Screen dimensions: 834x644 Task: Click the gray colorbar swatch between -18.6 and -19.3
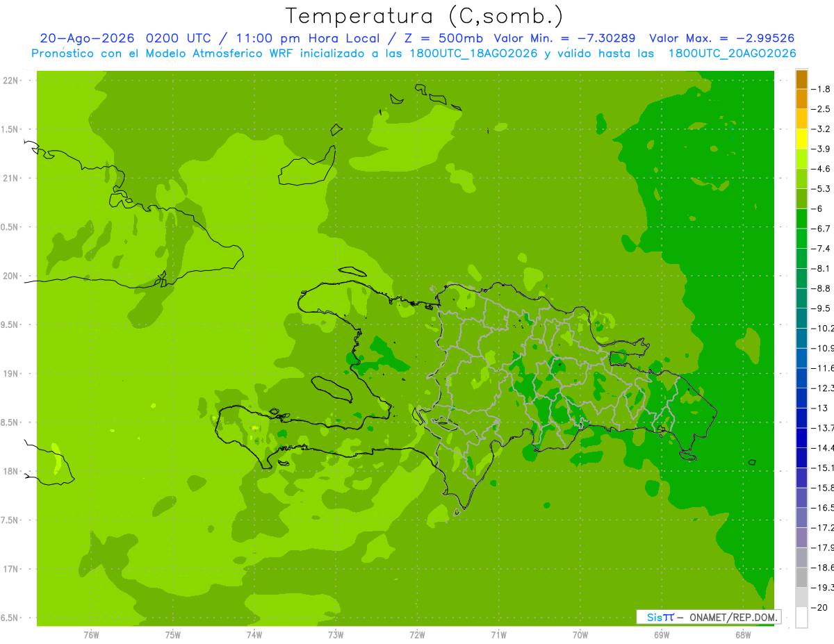click(x=801, y=577)
